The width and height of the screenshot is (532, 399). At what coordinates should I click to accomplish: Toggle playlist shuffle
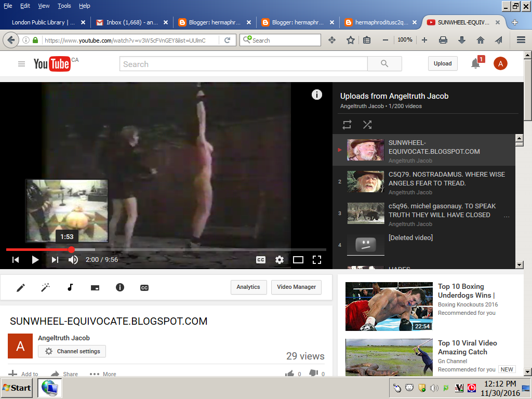point(367,125)
